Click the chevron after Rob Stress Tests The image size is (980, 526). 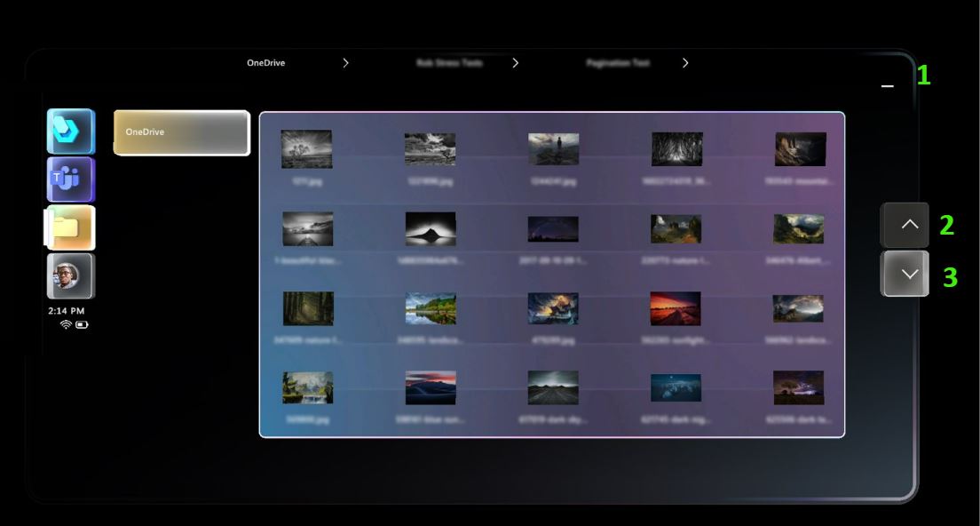point(515,62)
